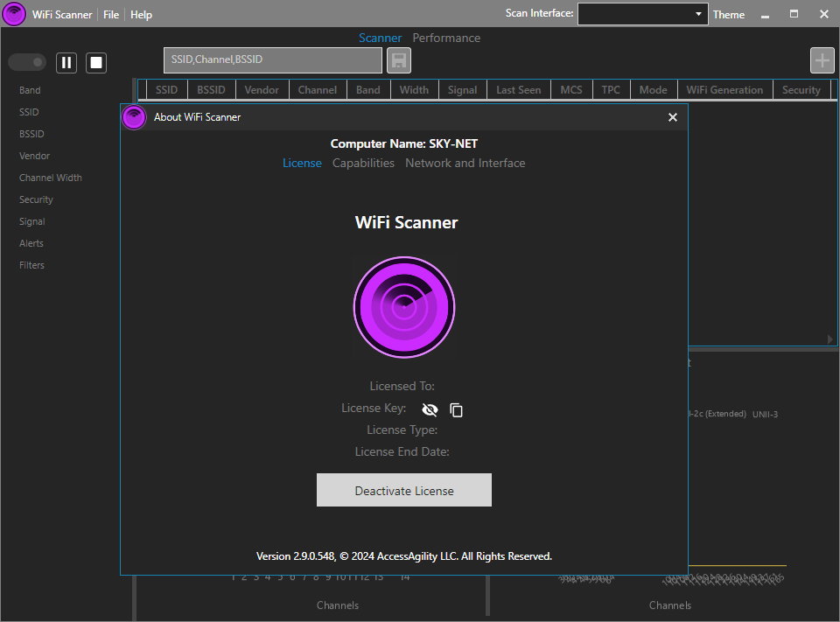Click the Deactivate License button

[404, 490]
